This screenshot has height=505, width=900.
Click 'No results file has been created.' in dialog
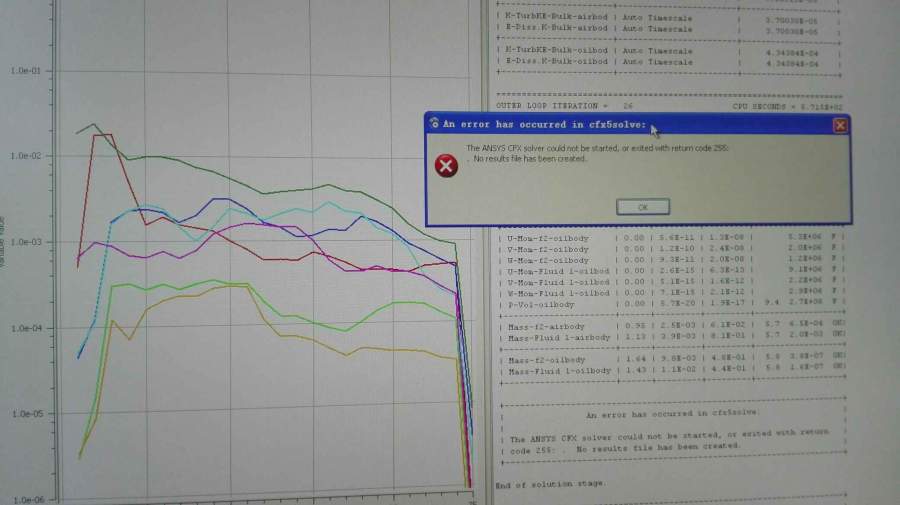pyautogui.click(x=530, y=158)
